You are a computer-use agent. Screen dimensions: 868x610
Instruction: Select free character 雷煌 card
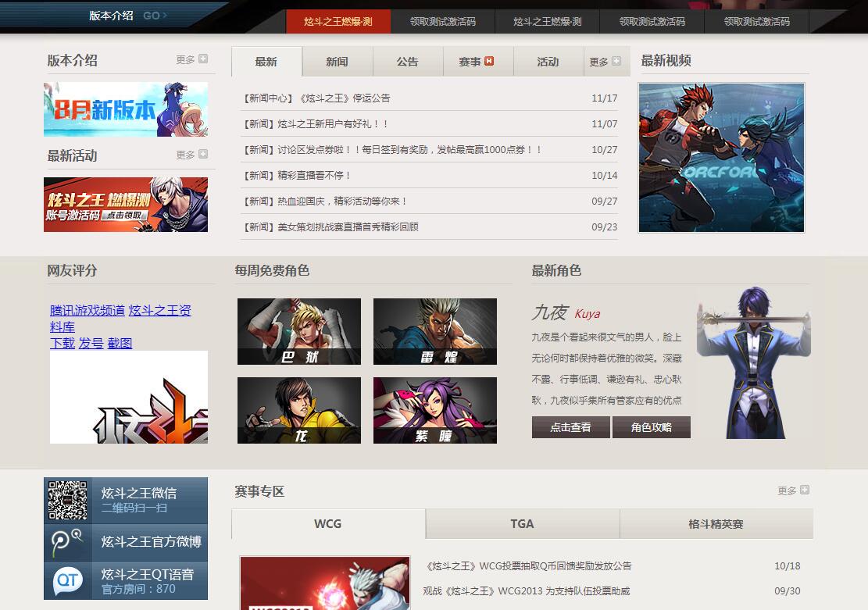coord(435,332)
